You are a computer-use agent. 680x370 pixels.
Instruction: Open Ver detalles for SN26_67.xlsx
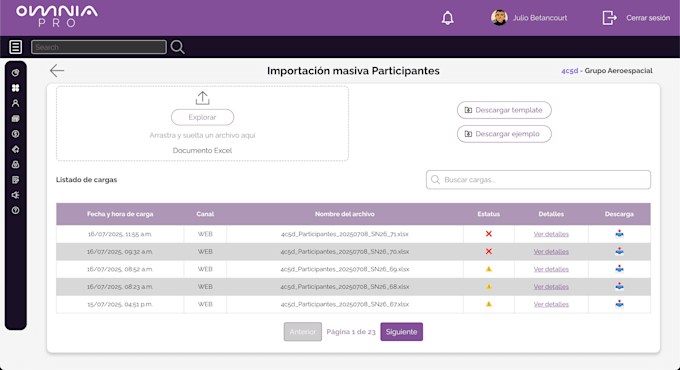tap(551, 304)
